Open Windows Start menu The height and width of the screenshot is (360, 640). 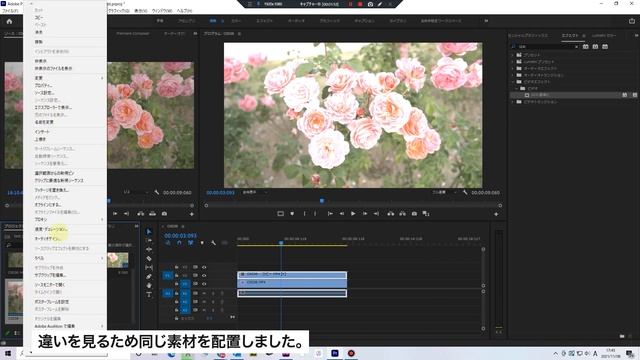pyautogui.click(x=8, y=353)
